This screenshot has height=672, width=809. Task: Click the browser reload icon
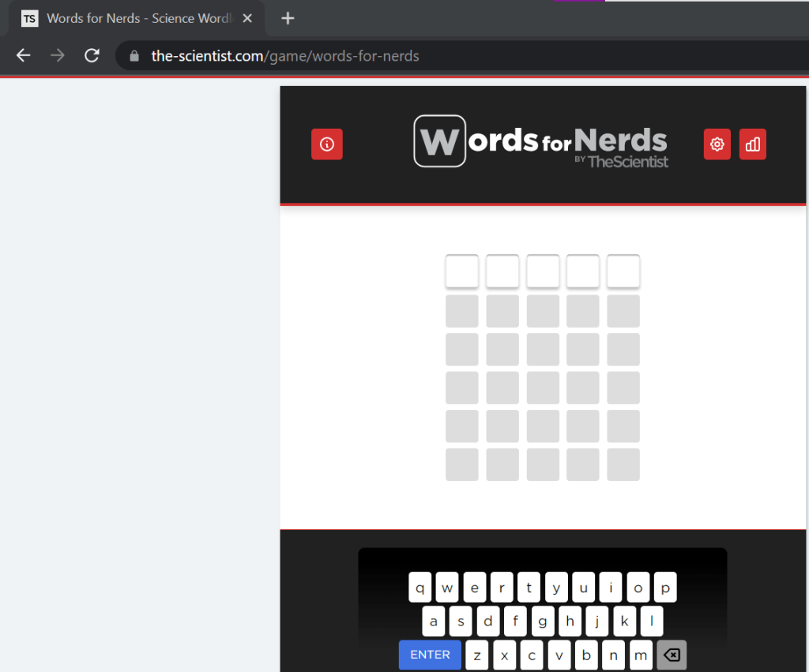click(x=92, y=55)
